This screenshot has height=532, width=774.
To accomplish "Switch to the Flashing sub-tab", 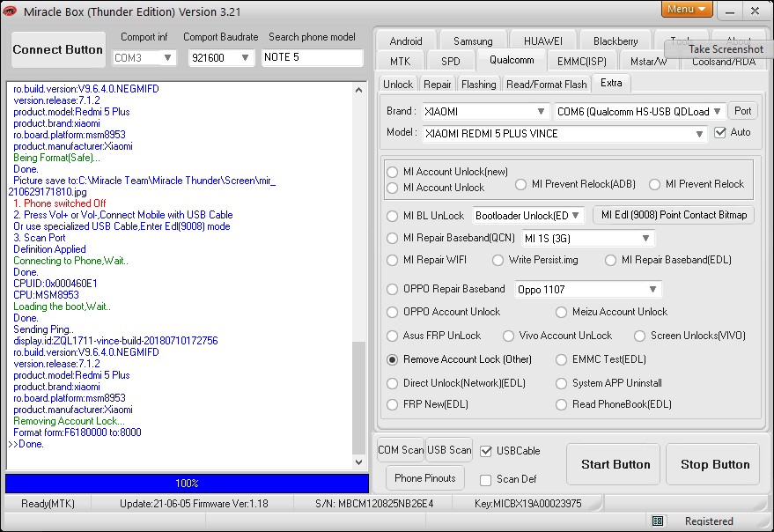I will click(x=478, y=85).
